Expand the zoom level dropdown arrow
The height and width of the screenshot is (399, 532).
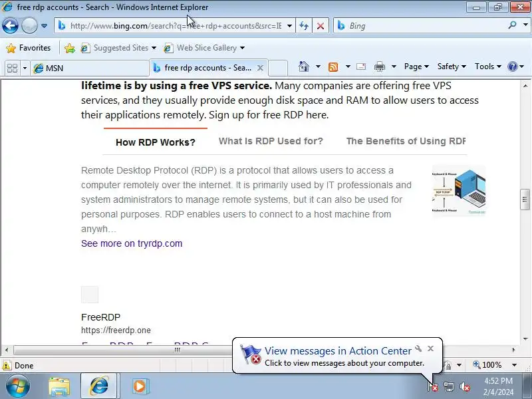click(x=514, y=365)
